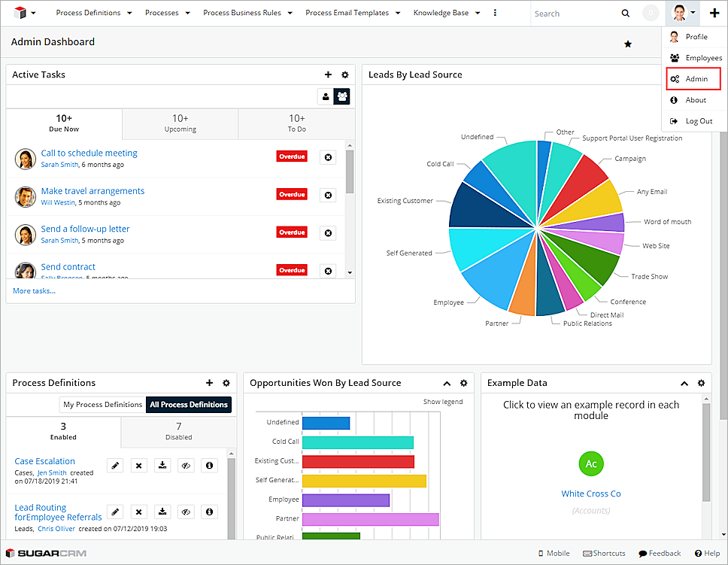
Task: Open Active Tasks dashlet settings gear
Action: [x=345, y=74]
